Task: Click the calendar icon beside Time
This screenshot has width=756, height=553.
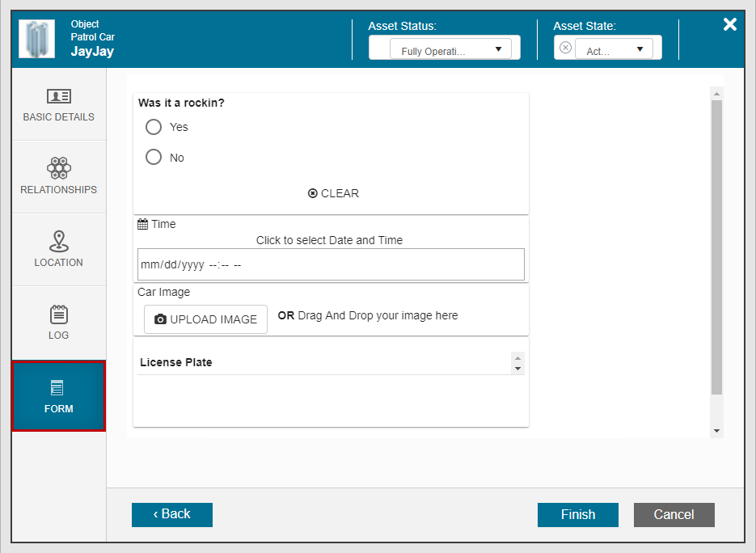Action: [x=143, y=225]
